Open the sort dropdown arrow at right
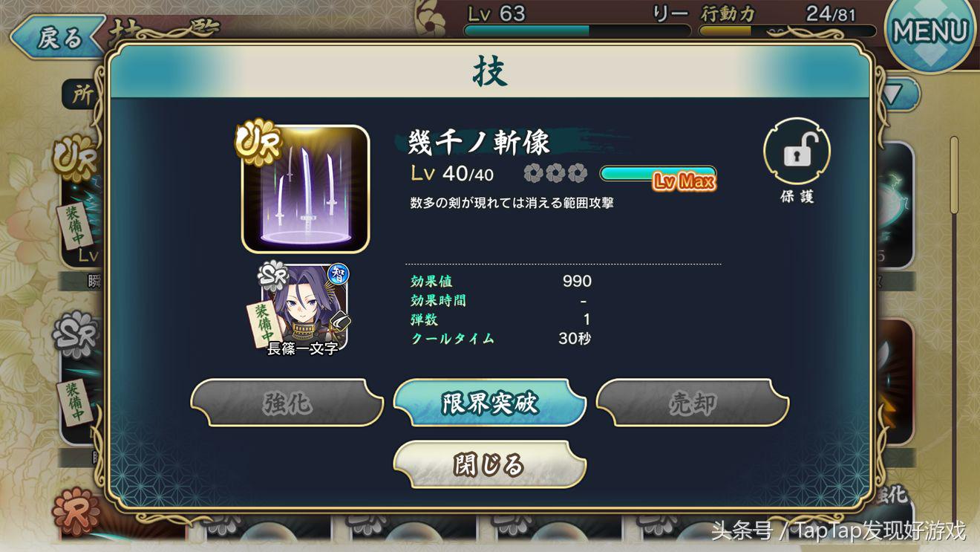The height and width of the screenshot is (552, 980). 893,93
